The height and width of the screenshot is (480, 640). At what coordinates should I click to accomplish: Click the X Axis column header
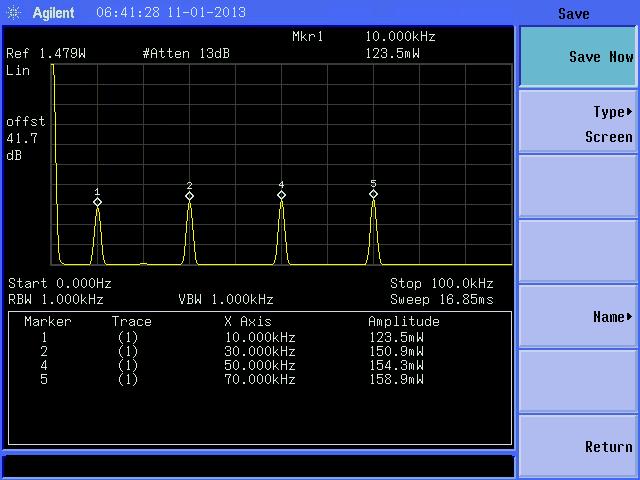(248, 322)
